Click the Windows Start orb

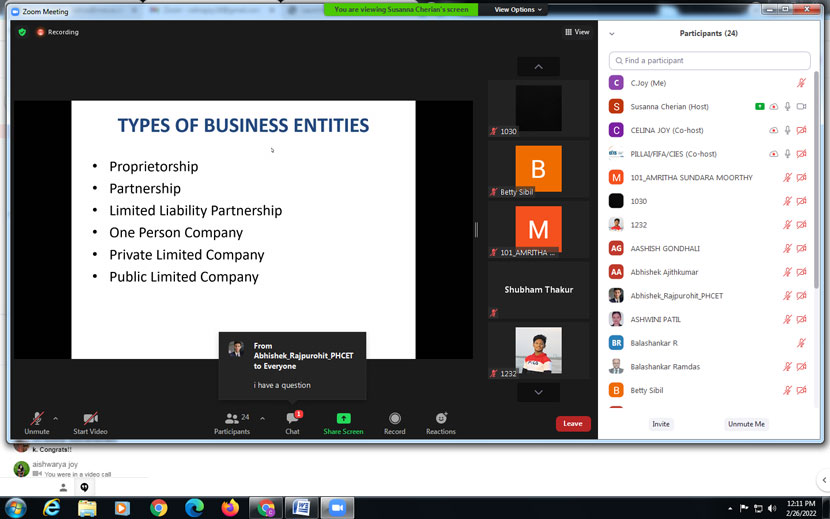[x=15, y=508]
